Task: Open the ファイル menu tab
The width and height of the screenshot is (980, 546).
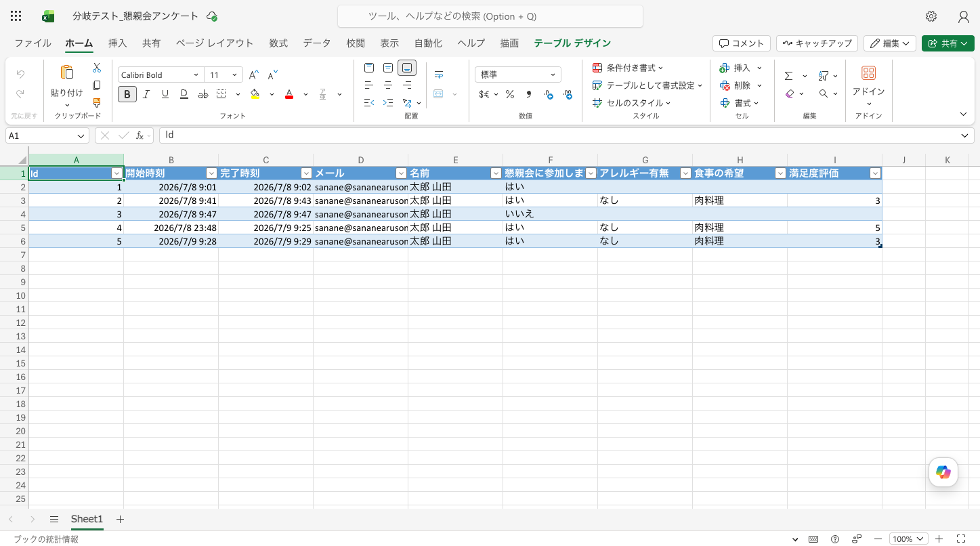Action: 33,43
